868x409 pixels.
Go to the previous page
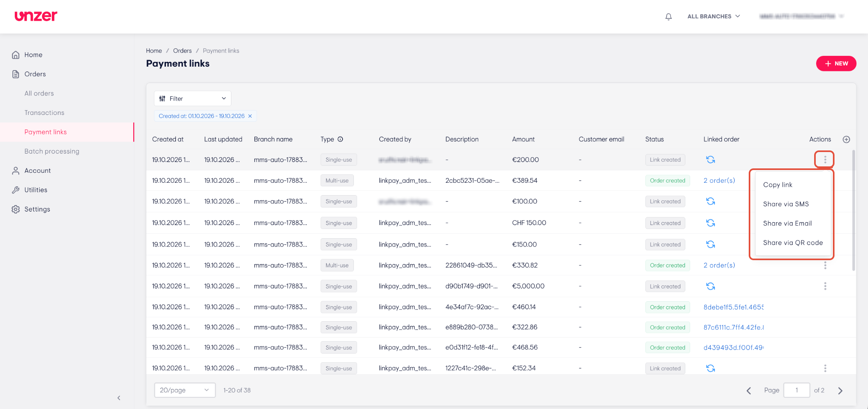(749, 391)
